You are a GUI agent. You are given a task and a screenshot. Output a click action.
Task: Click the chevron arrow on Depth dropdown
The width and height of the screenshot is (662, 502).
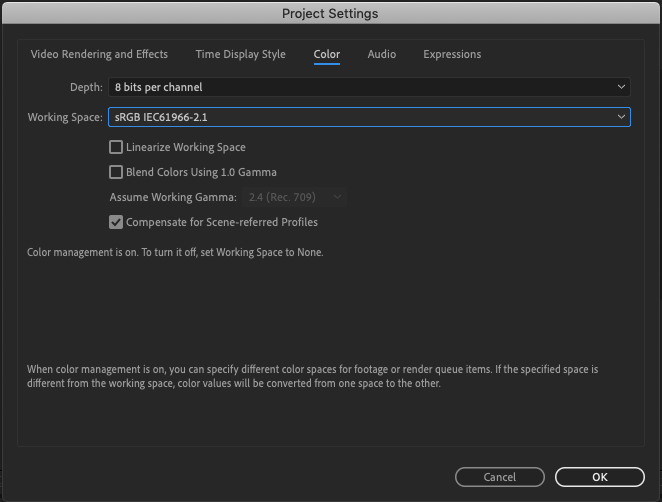[622, 88]
